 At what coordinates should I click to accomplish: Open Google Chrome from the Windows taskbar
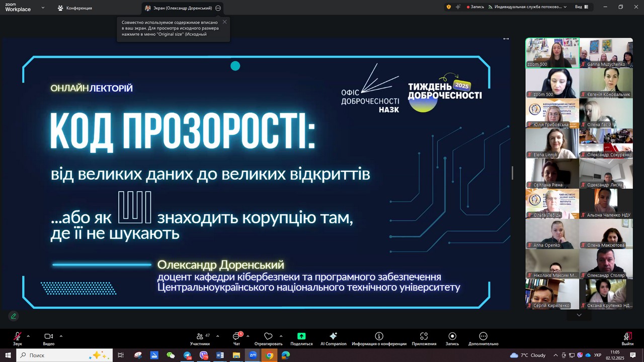269,355
